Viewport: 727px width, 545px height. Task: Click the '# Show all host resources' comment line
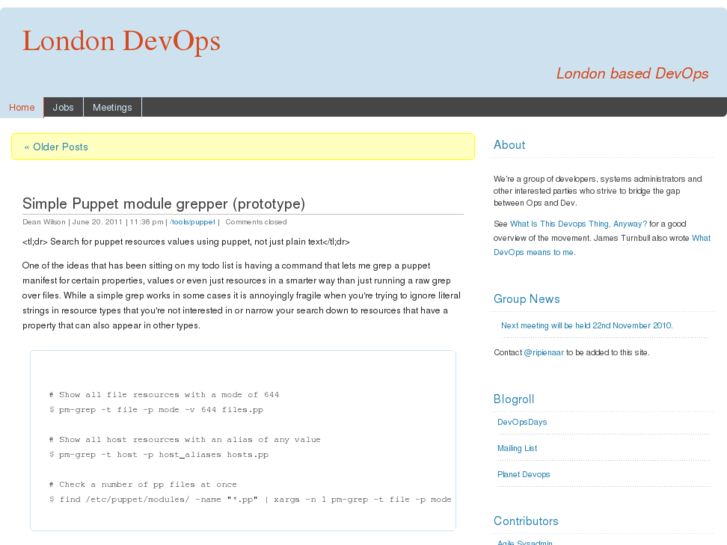tap(185, 440)
